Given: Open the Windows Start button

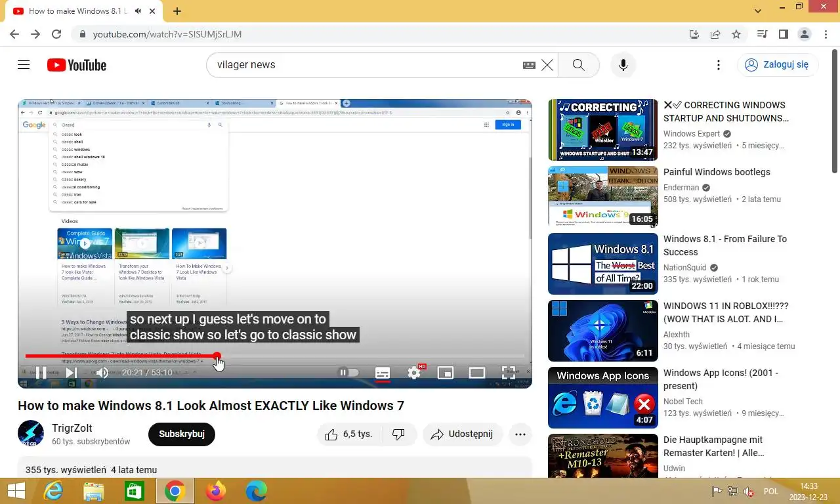Looking at the screenshot, I should click(x=16, y=490).
